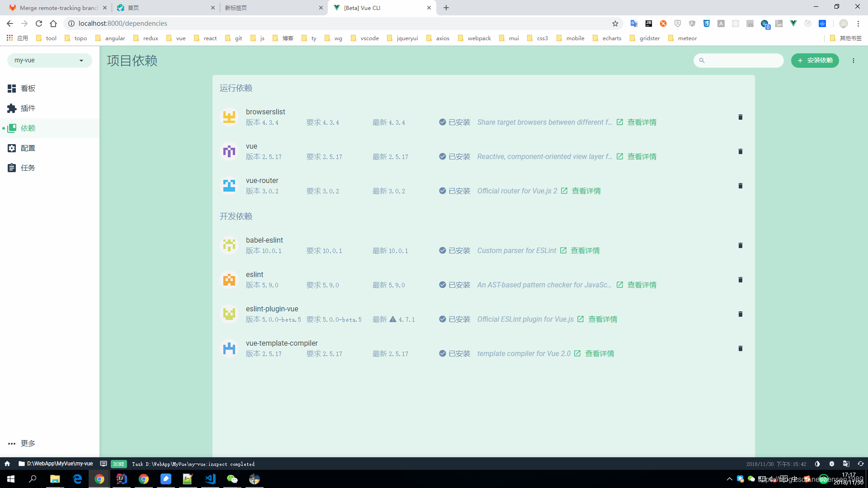Open the 配置 configuration section

50,148
